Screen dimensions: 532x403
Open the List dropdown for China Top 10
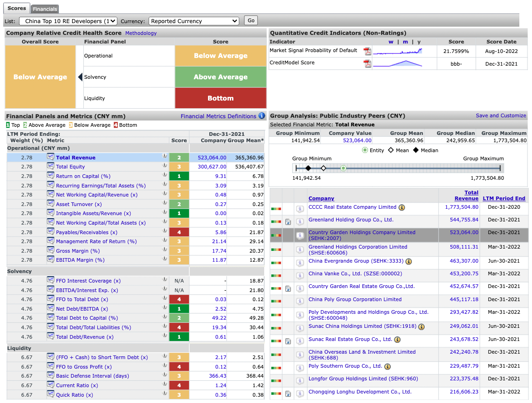coord(68,21)
